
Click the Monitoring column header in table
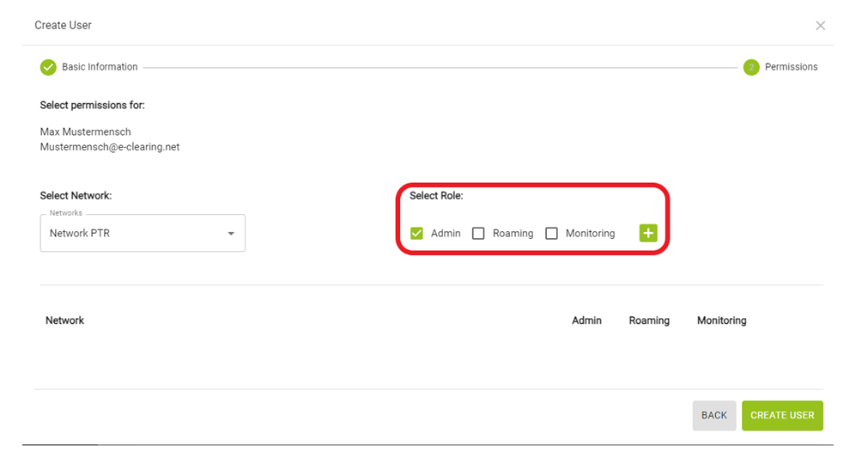tap(722, 320)
